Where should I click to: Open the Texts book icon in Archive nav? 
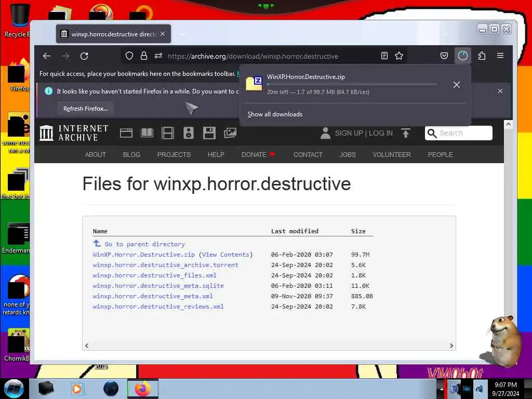click(x=147, y=133)
